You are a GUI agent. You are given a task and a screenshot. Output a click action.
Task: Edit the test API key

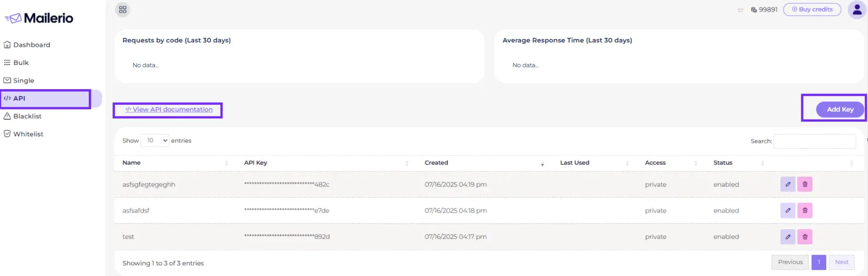pyautogui.click(x=787, y=237)
